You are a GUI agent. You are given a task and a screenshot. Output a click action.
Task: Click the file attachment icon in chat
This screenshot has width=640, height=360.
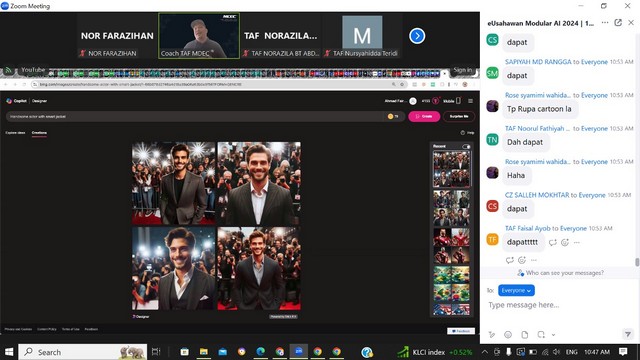pyautogui.click(x=524, y=335)
